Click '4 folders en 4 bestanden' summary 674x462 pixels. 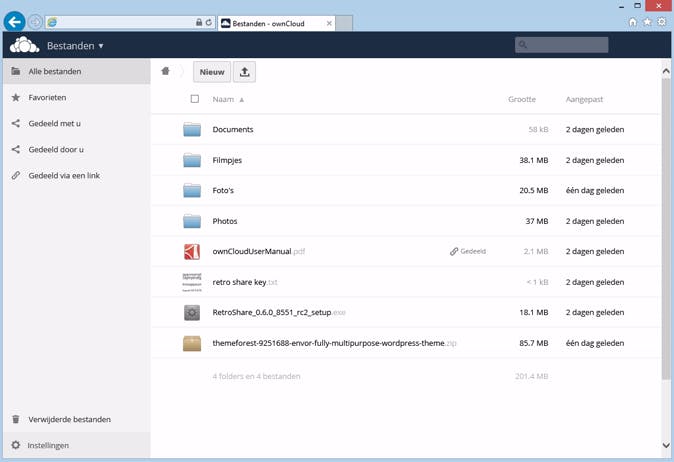coord(256,376)
